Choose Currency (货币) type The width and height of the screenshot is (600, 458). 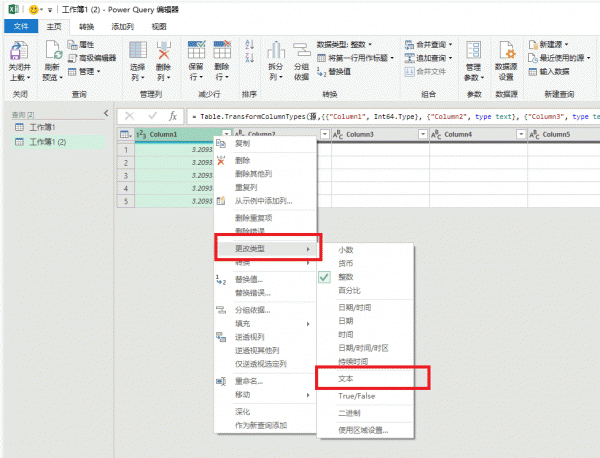point(346,264)
